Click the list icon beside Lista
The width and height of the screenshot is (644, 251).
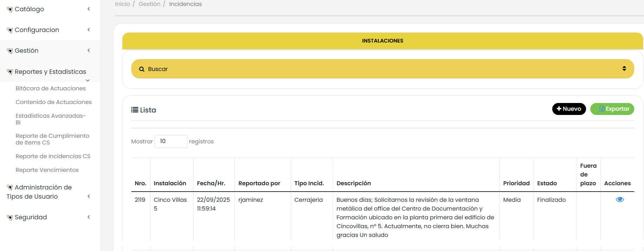point(134,110)
